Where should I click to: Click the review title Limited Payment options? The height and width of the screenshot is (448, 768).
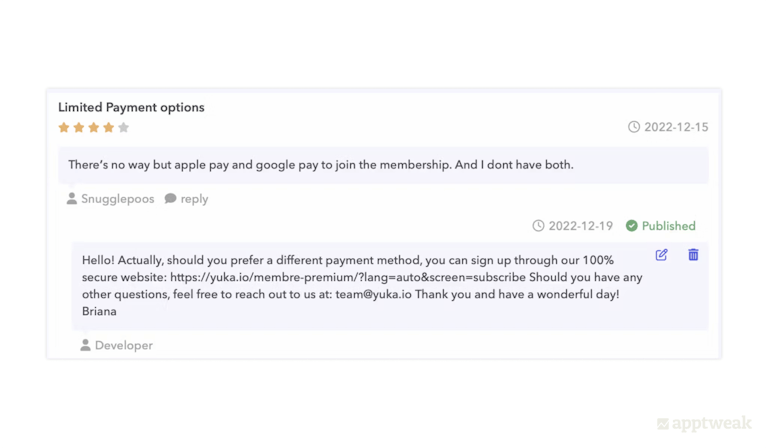pos(131,107)
